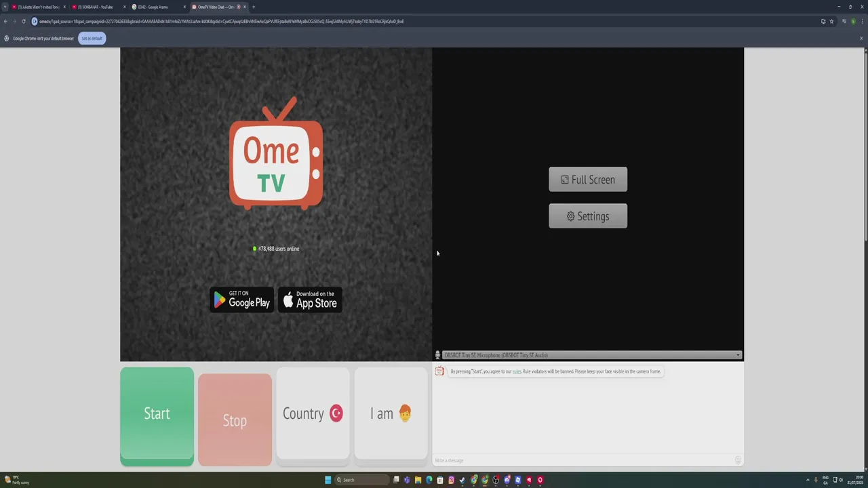Open the green Chrome profile avatar
The width and height of the screenshot is (868, 488).
854,21
